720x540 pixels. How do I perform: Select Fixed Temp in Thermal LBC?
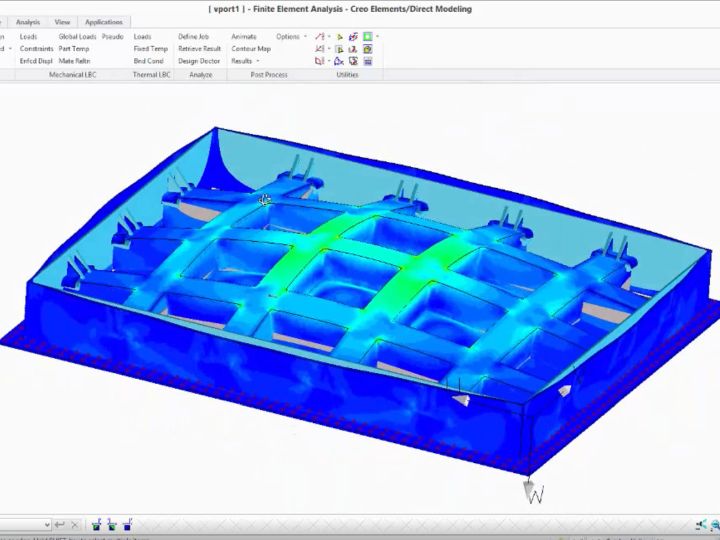click(x=150, y=49)
